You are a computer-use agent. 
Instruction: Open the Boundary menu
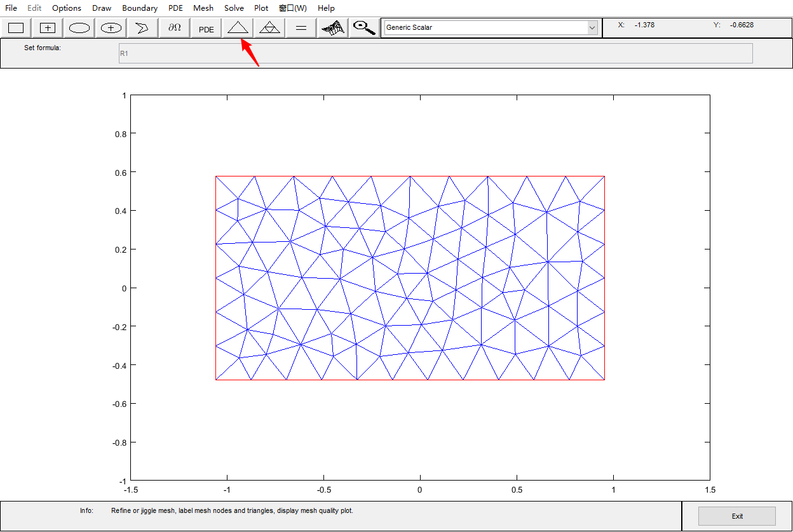140,8
